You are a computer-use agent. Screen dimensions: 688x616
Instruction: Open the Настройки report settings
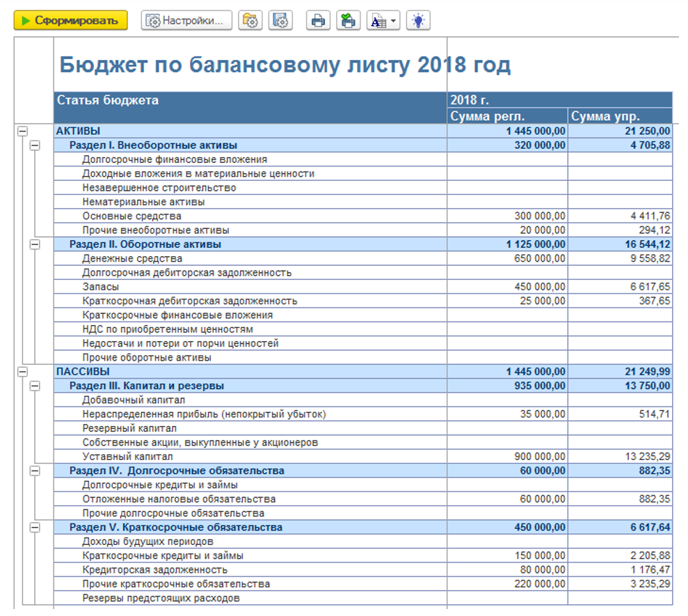click(x=186, y=21)
